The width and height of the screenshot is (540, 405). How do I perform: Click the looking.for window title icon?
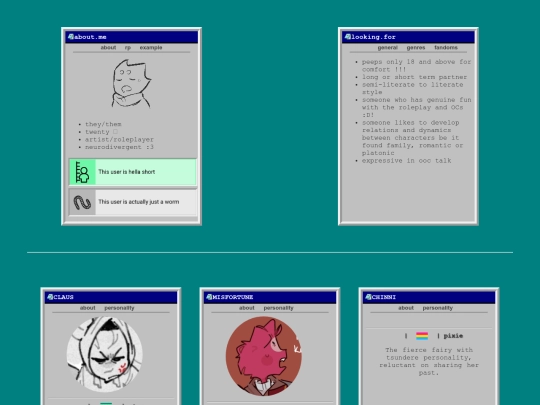(x=348, y=37)
